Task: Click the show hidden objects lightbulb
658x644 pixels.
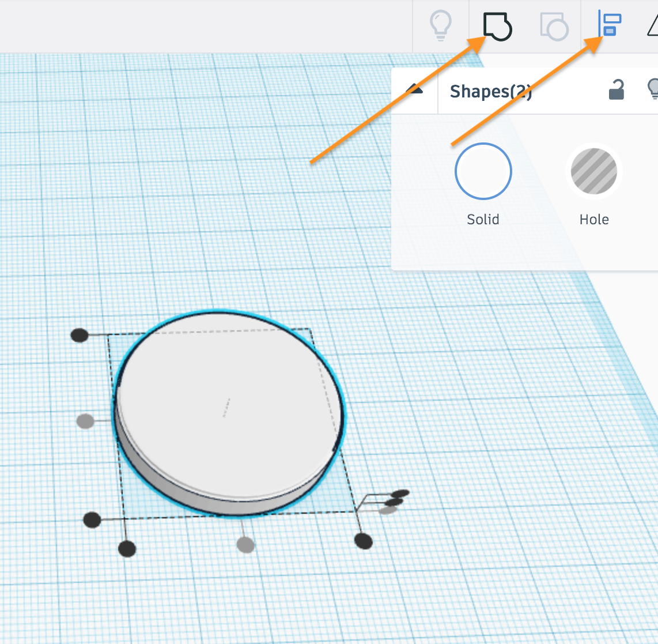Action: click(441, 26)
